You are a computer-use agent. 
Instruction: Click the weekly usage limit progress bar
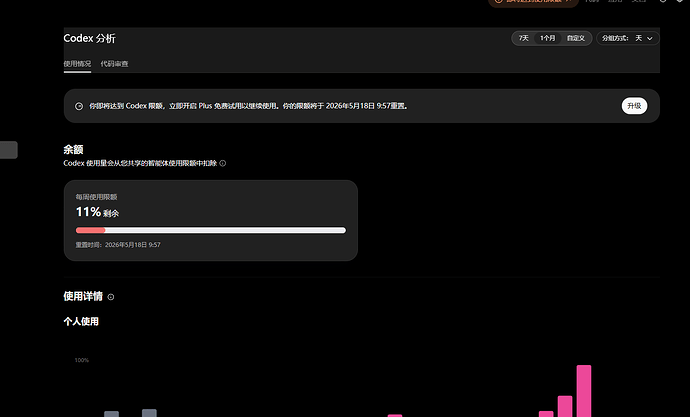click(x=211, y=230)
